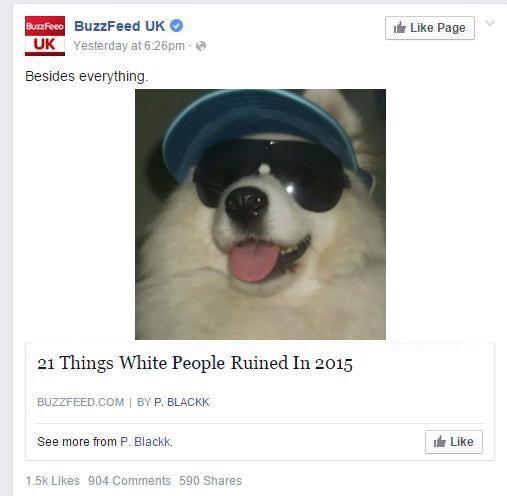Click the blue verified badge
Image resolution: width=507 pixels, height=496 pixels.
[177, 26]
